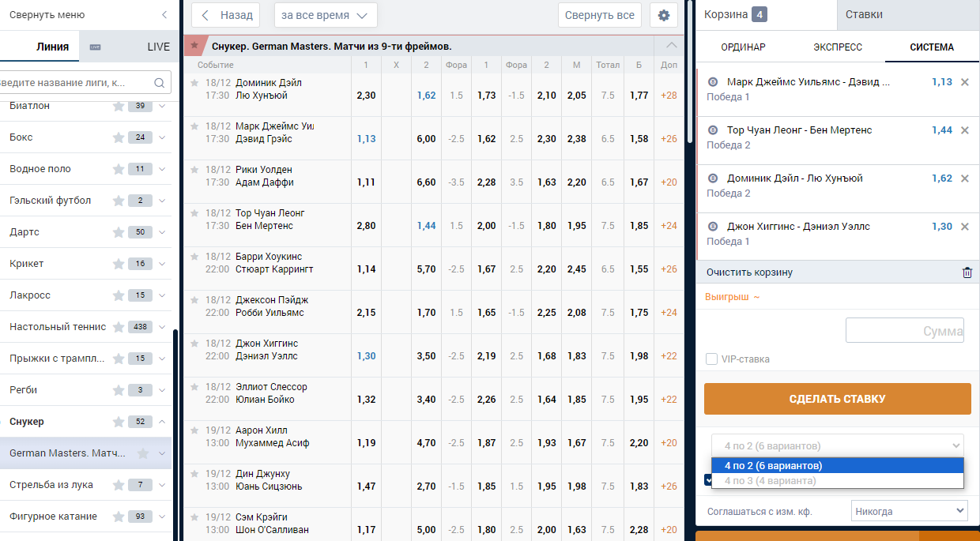Select СИСТЕМА bet type tab

932,47
